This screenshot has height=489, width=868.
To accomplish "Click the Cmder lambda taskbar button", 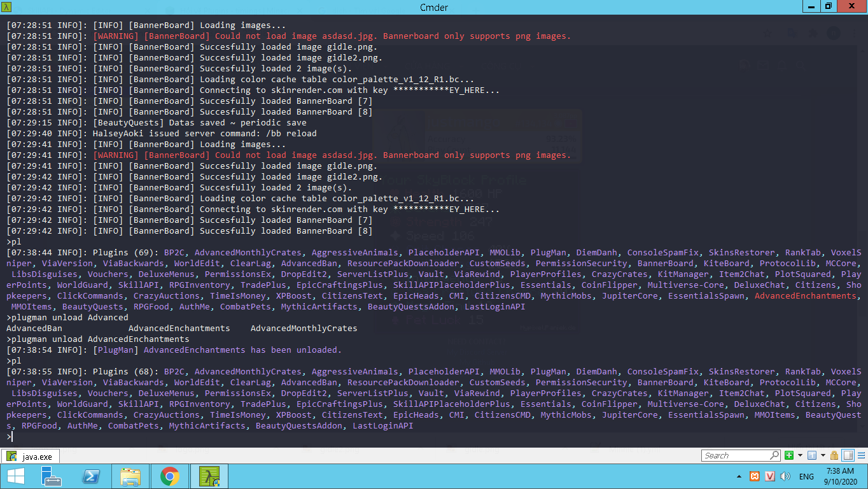I will (x=209, y=476).
